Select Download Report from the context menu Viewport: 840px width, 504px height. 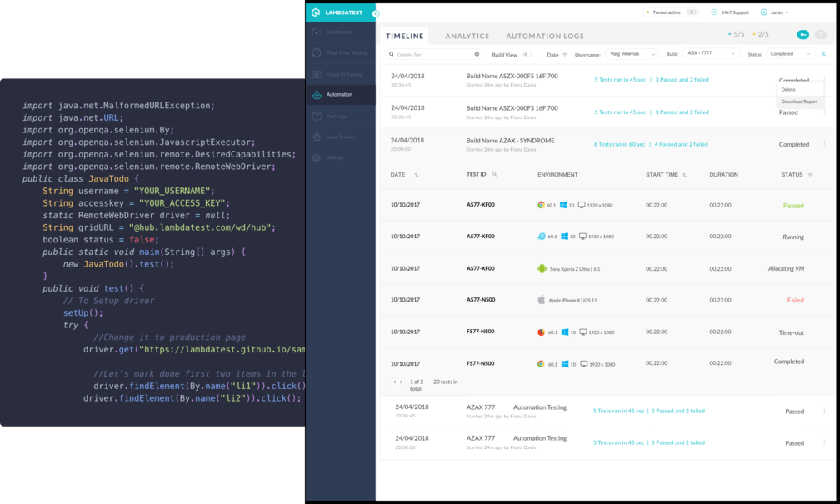[x=798, y=102]
